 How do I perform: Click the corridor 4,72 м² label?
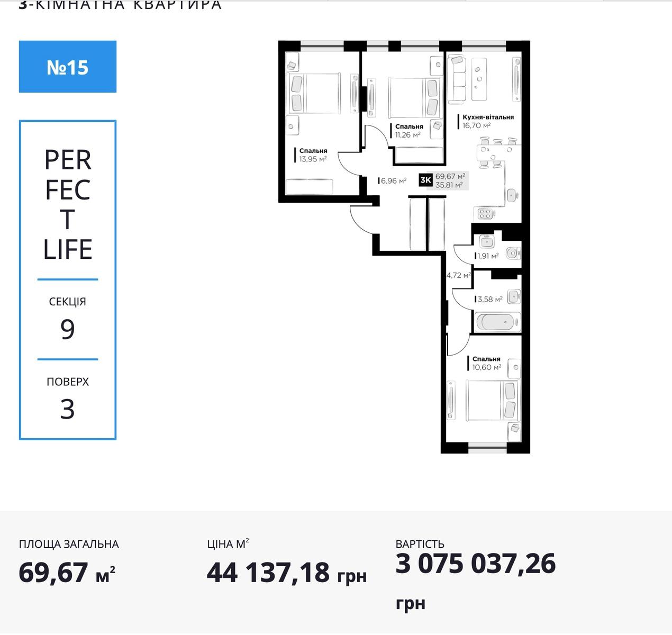[x=458, y=275]
